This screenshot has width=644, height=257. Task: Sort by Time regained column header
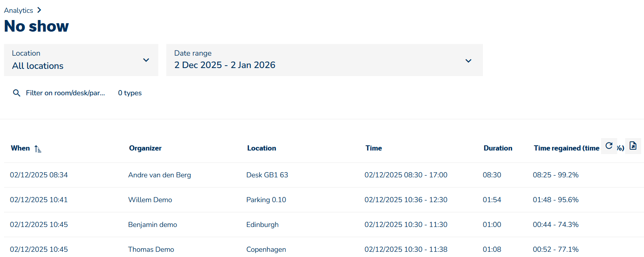tap(566, 148)
